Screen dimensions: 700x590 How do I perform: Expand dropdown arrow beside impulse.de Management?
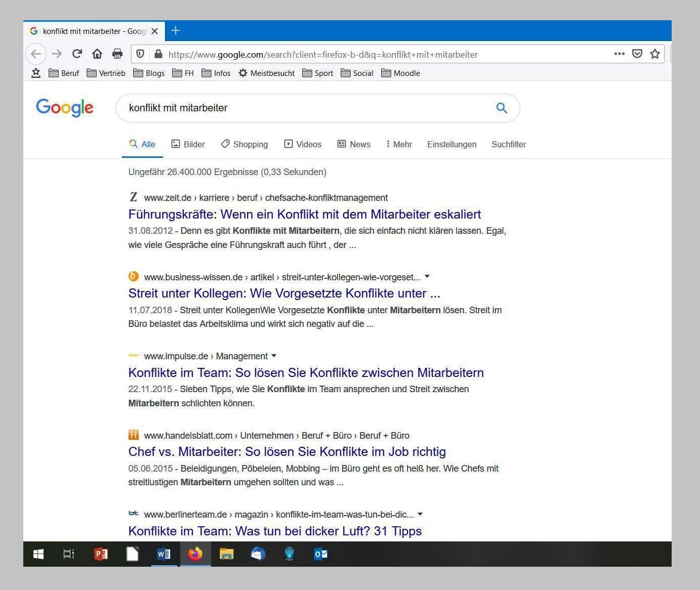pyautogui.click(x=274, y=356)
